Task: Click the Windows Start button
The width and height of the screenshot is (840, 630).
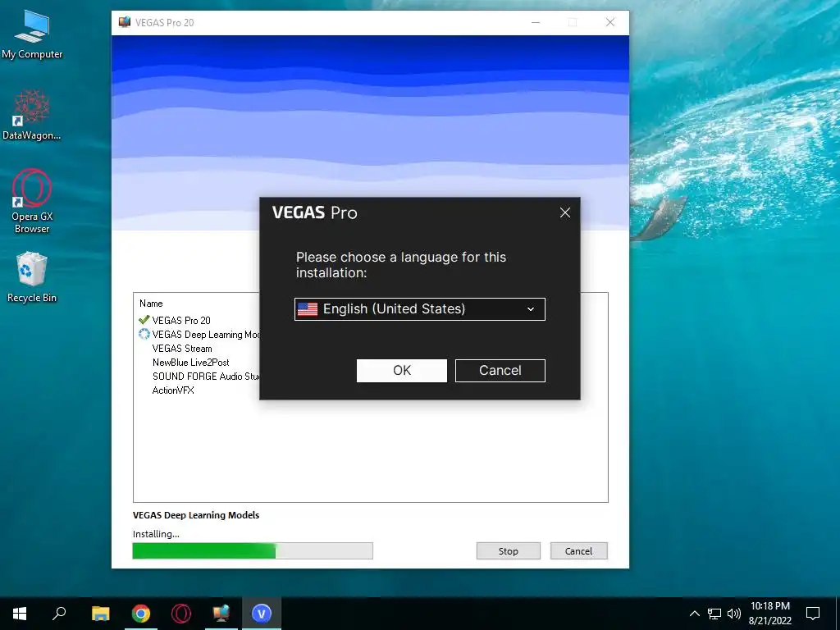Action: [x=20, y=614]
